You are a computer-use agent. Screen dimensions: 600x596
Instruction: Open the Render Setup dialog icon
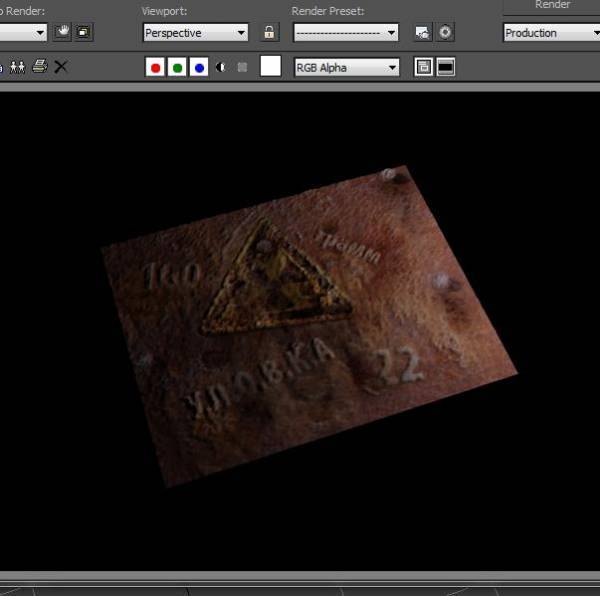coord(423,33)
